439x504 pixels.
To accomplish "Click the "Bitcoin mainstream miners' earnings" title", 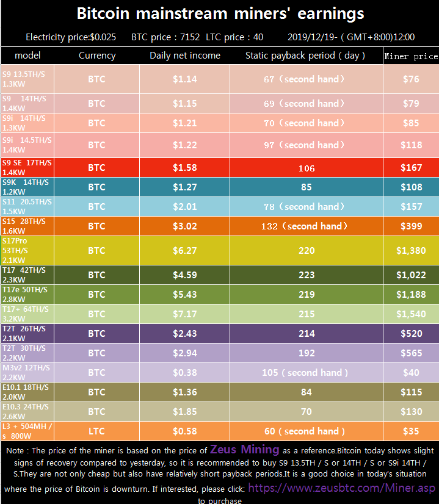I will [220, 14].
